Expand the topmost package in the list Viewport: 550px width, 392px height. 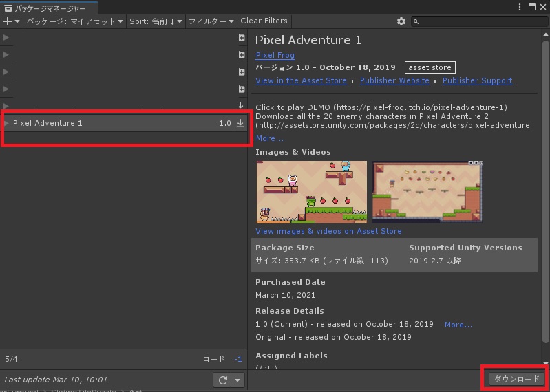(x=7, y=38)
